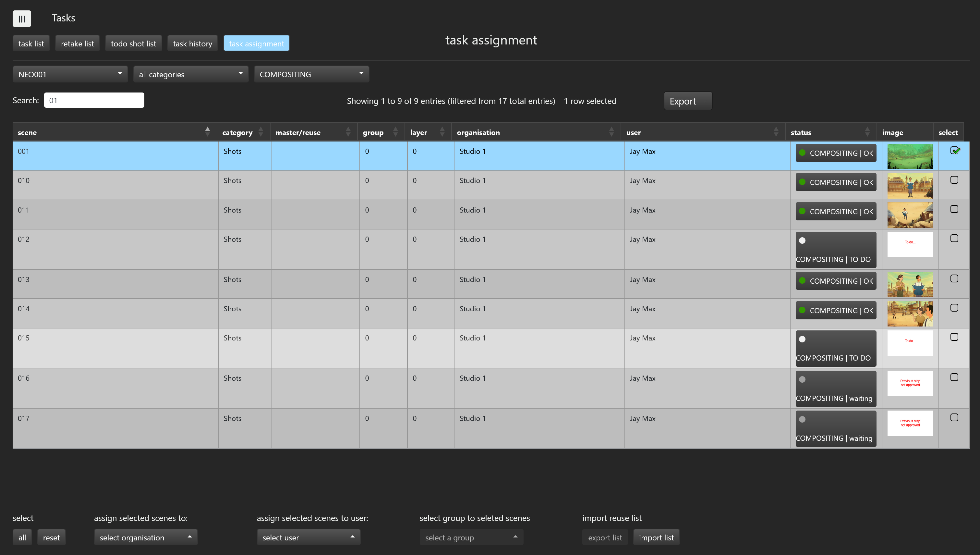Sort by user column arrows
This screenshot has width=980, height=555.
(x=775, y=132)
